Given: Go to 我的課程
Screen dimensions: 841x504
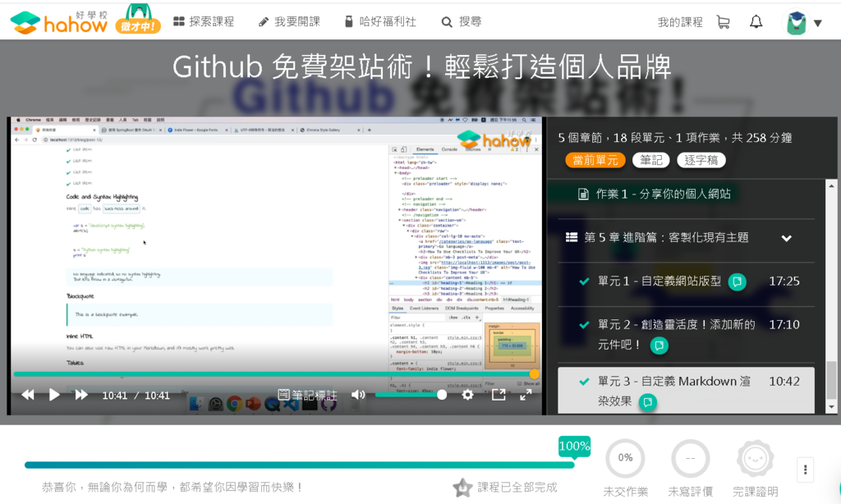Looking at the screenshot, I should 680,22.
